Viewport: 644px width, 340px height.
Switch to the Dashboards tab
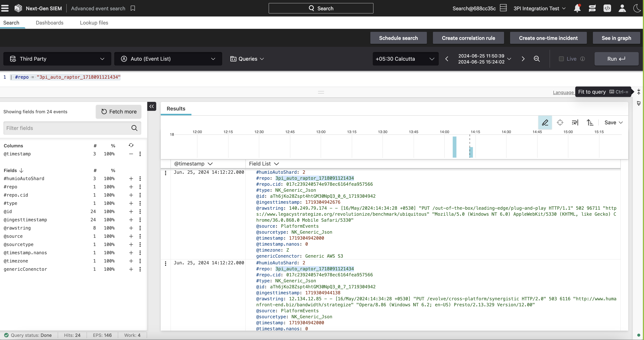(49, 23)
